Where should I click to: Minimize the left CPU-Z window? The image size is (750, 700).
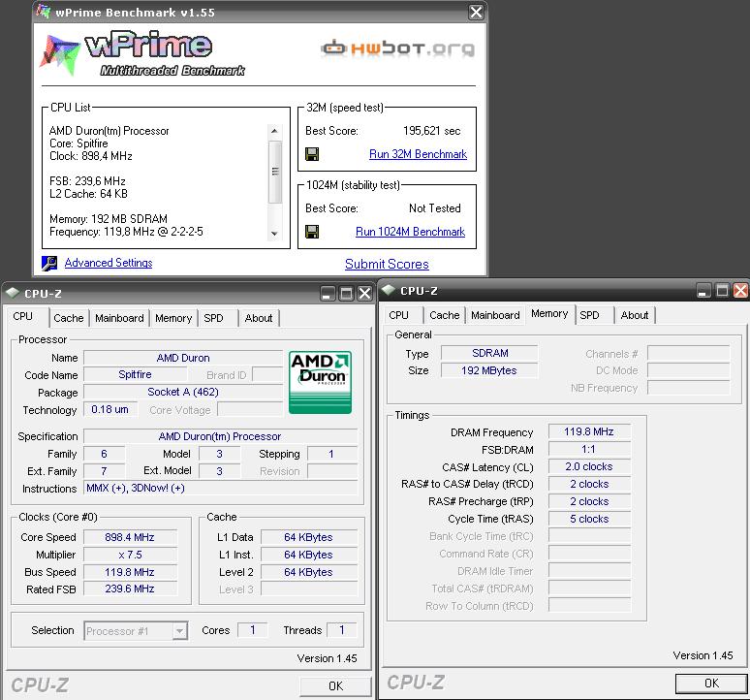pos(328,294)
